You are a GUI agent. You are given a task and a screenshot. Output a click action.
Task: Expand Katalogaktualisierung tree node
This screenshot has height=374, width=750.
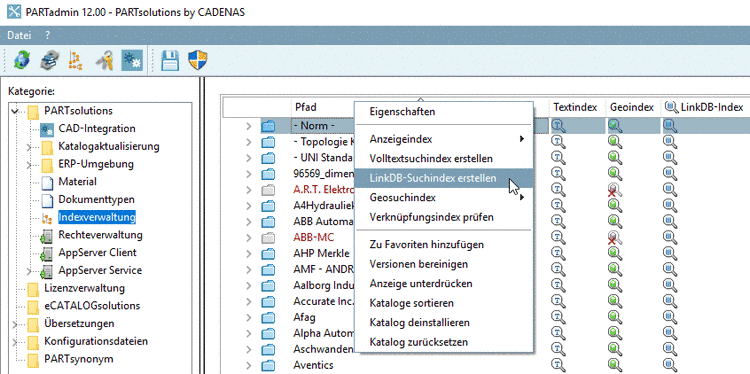click(x=30, y=147)
